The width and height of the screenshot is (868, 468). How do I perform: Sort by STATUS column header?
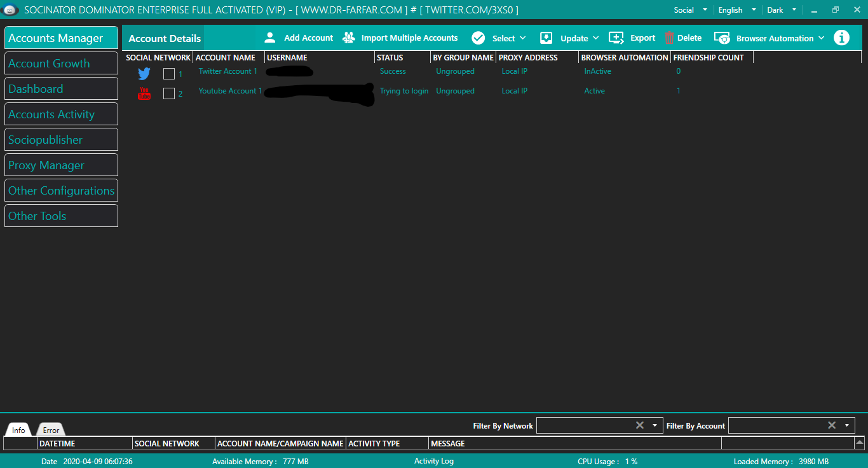pyautogui.click(x=402, y=57)
